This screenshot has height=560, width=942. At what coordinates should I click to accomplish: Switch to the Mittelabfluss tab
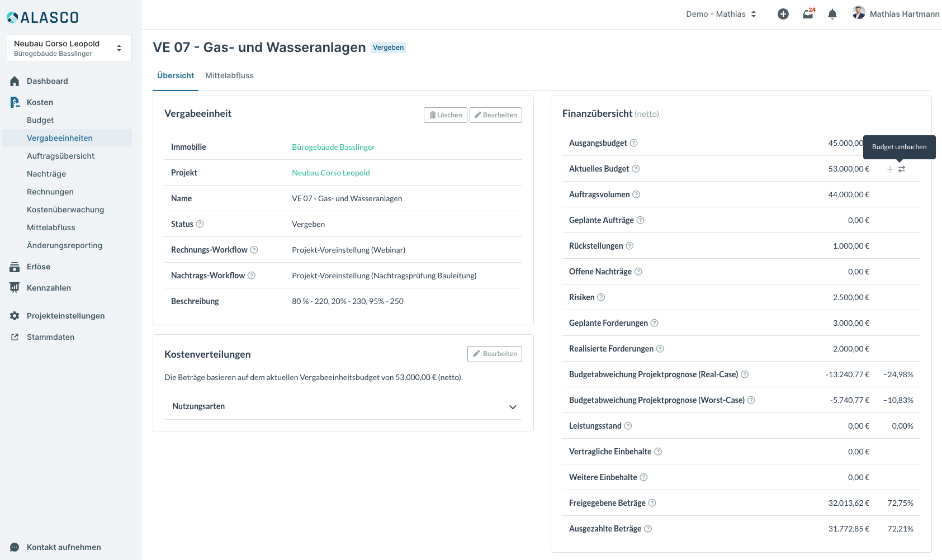tap(229, 75)
